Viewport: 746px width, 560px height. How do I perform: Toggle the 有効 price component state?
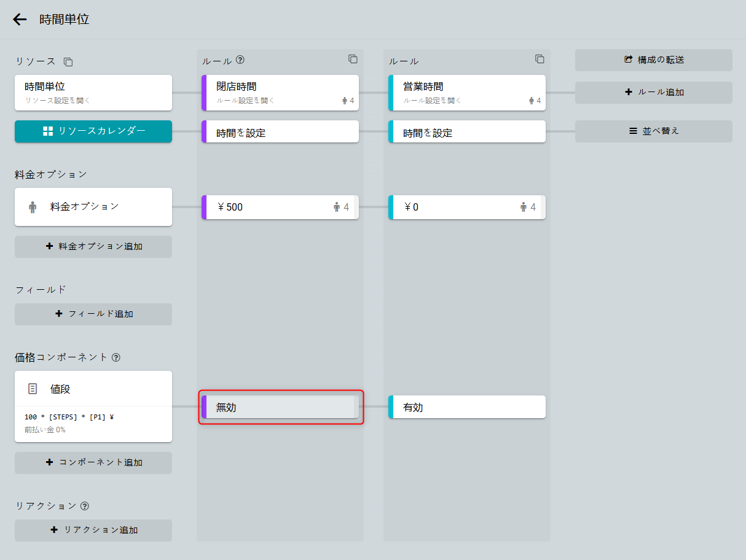coord(467,407)
